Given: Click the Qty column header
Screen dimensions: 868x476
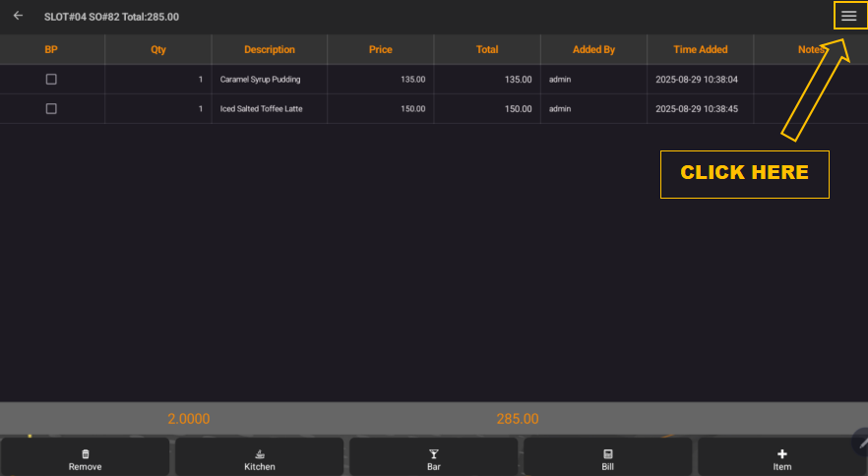Looking at the screenshot, I should (x=158, y=49).
